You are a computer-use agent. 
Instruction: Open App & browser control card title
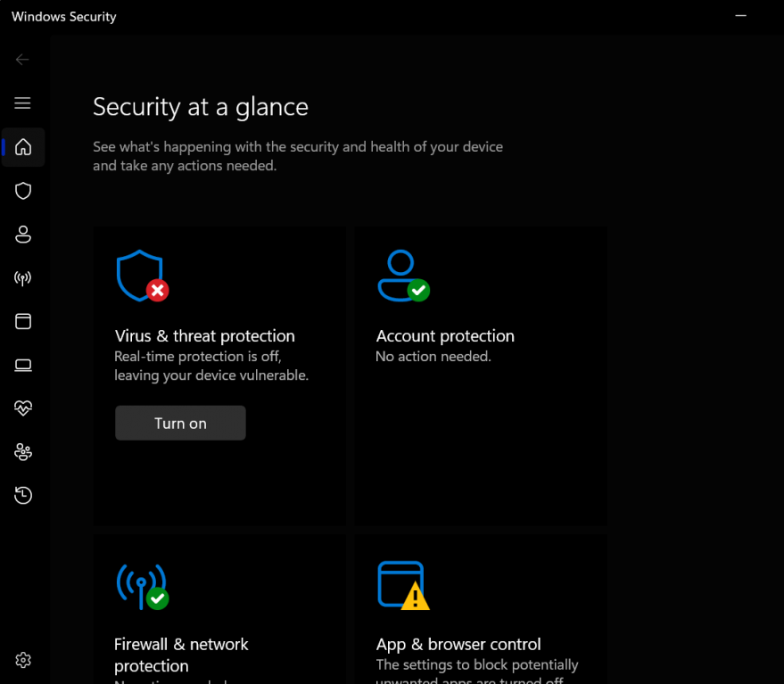[x=458, y=645]
